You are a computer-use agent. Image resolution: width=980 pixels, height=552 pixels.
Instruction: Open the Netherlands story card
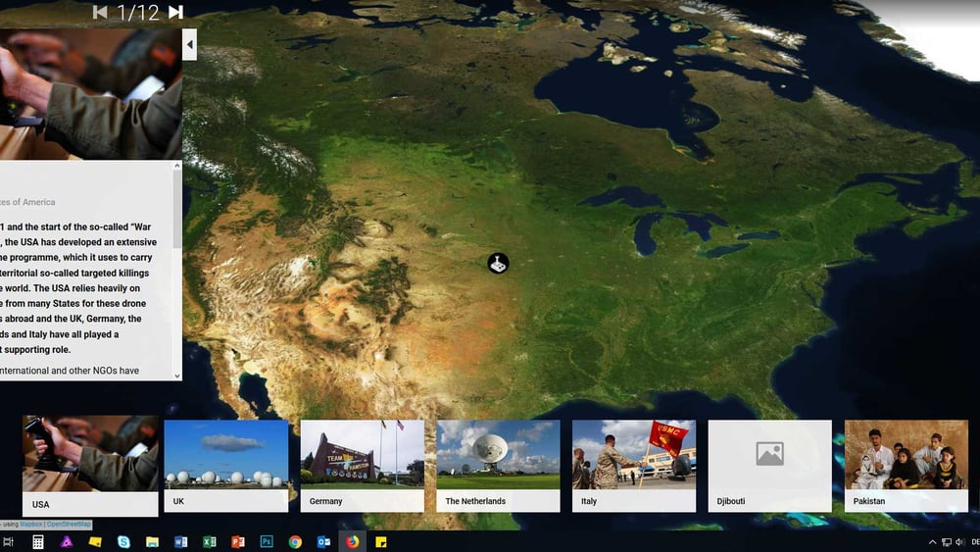498,466
